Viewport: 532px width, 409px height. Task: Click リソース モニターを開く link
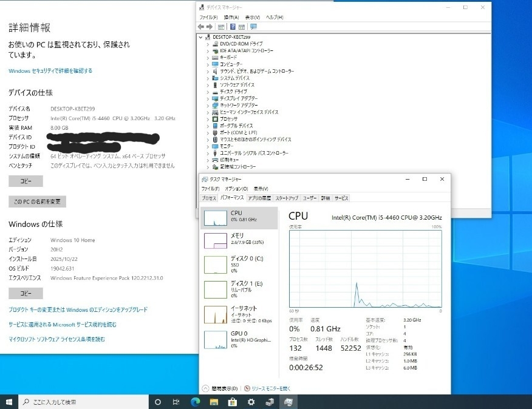coord(271,388)
